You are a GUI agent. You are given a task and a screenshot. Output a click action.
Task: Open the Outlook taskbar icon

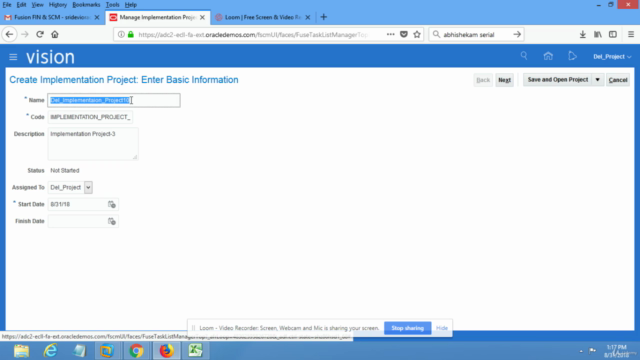pyautogui.click(x=107, y=351)
